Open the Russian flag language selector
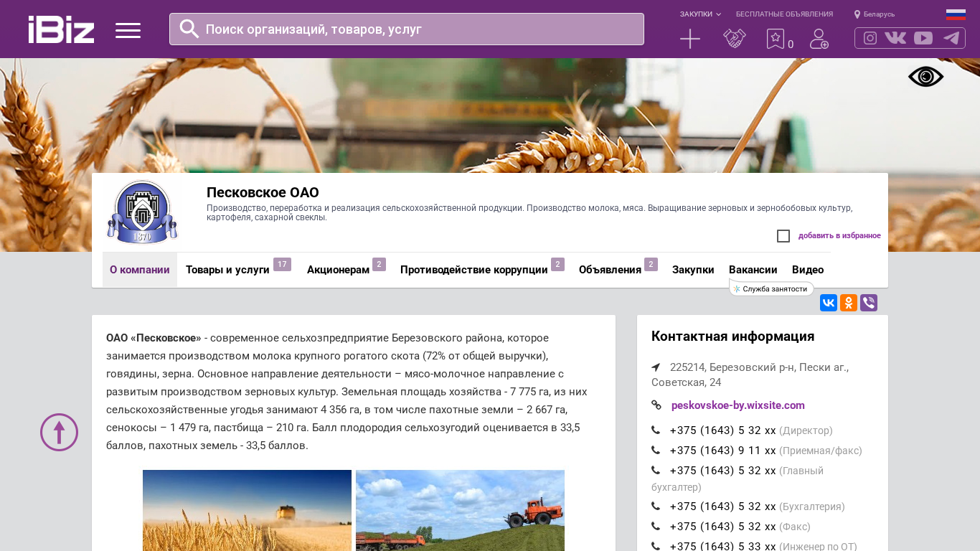980x551 pixels. (956, 14)
